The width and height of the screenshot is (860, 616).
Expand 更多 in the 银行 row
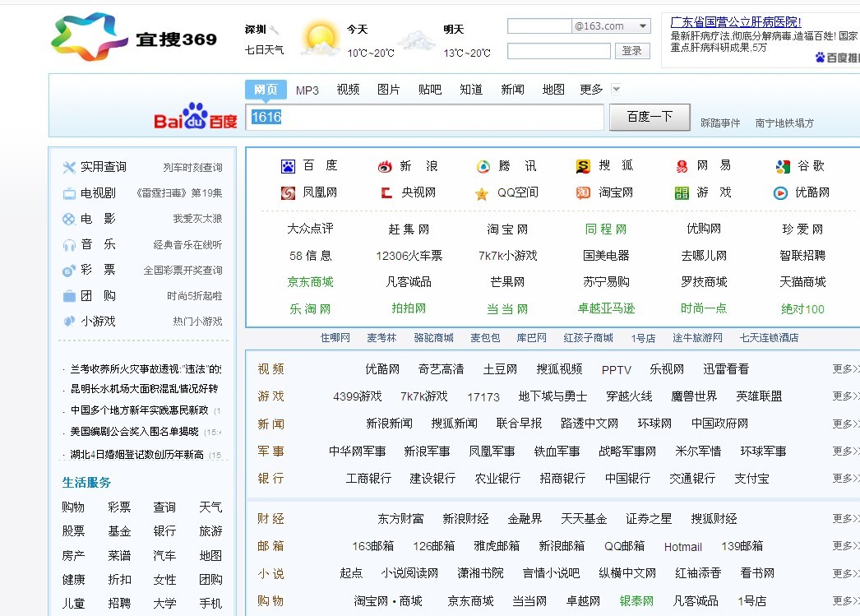tap(844, 478)
